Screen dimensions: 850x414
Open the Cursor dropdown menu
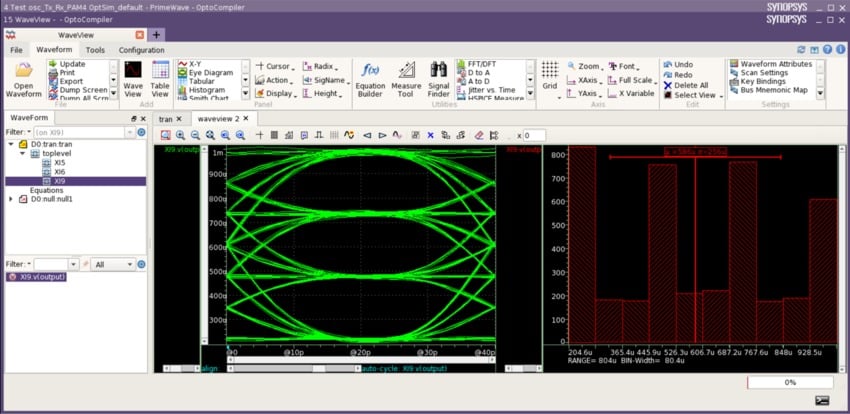pyautogui.click(x=277, y=66)
